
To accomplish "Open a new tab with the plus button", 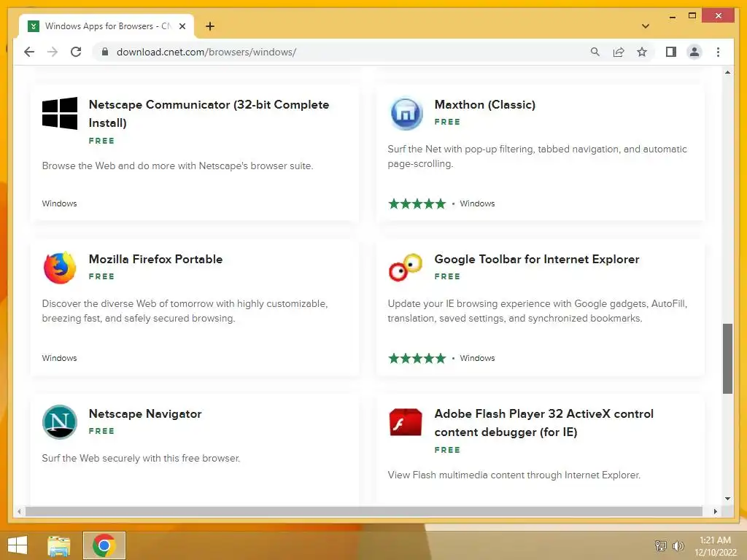I will pos(210,26).
